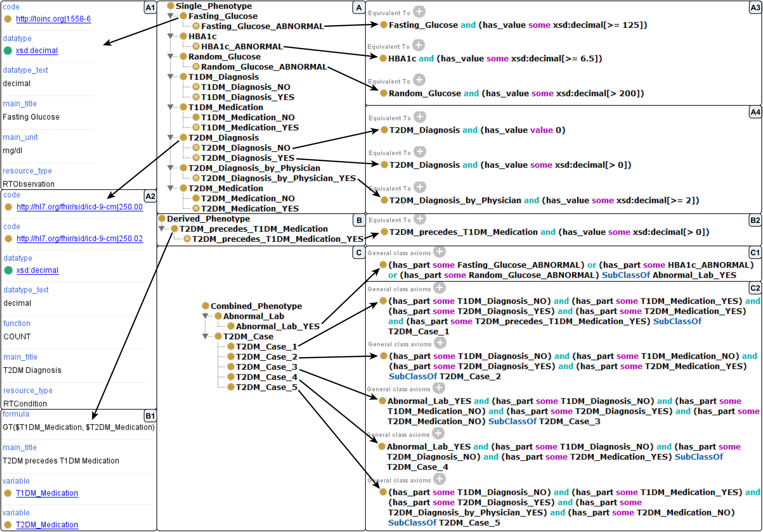Add Equivalent To above T2DM_precedes_T1DM_Medication expression
The width and height of the screenshot is (763, 532).
420,219
